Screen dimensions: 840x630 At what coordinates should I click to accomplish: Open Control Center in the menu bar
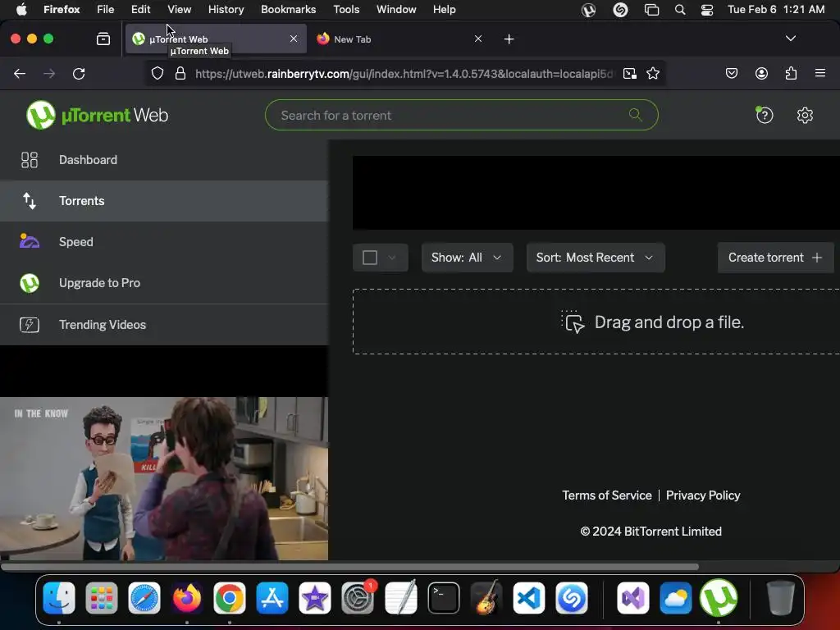click(x=706, y=10)
